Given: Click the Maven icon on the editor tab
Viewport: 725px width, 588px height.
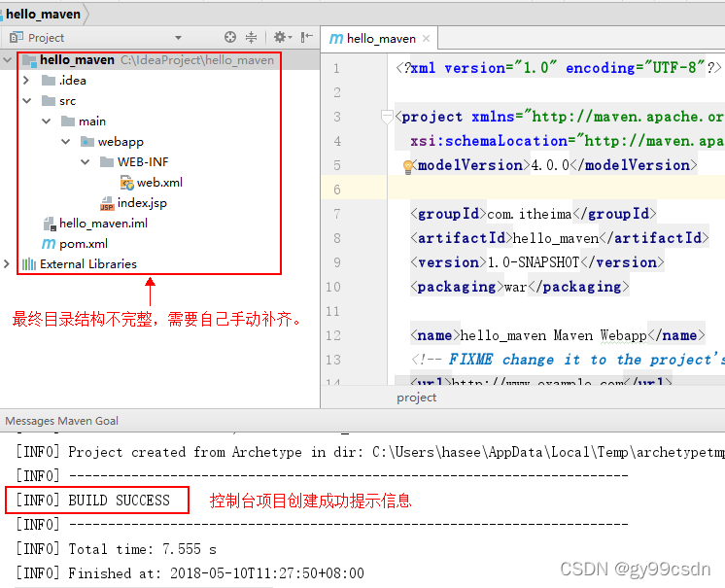Looking at the screenshot, I should pyautogui.click(x=336, y=38).
